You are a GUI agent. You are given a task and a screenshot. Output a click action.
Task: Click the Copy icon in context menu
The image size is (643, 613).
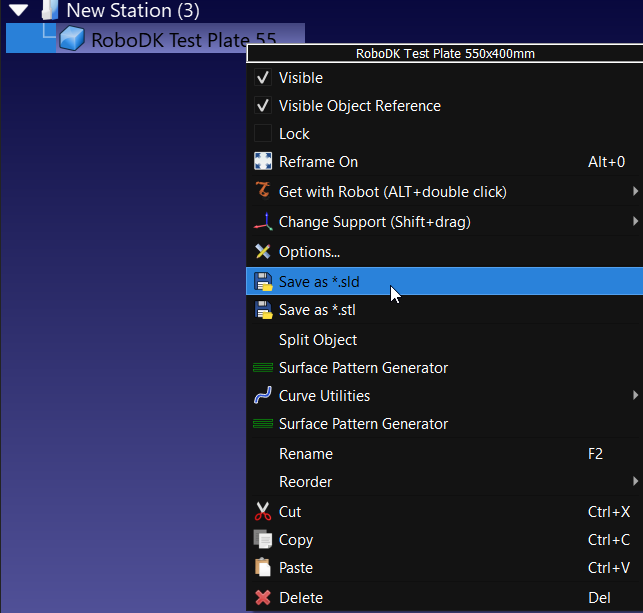pyautogui.click(x=263, y=540)
